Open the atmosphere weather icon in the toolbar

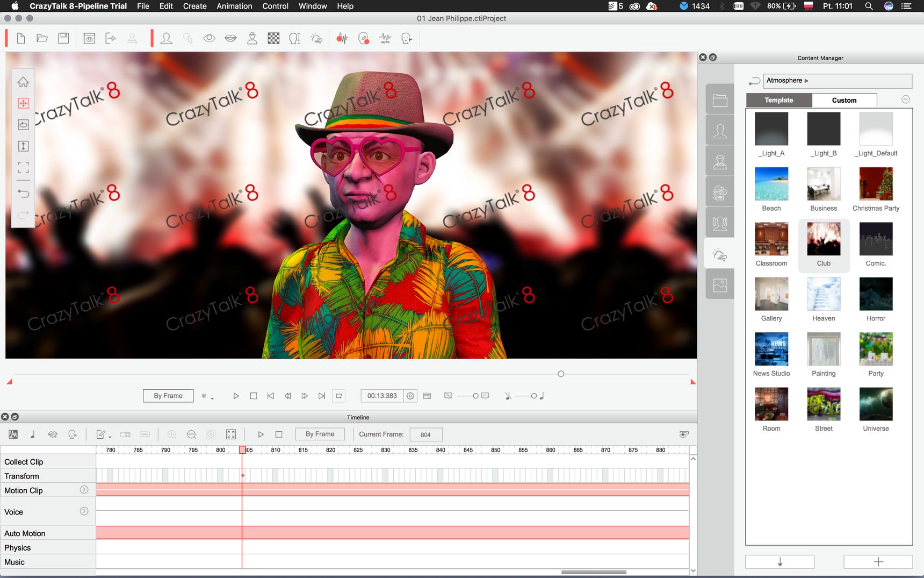[x=316, y=38]
